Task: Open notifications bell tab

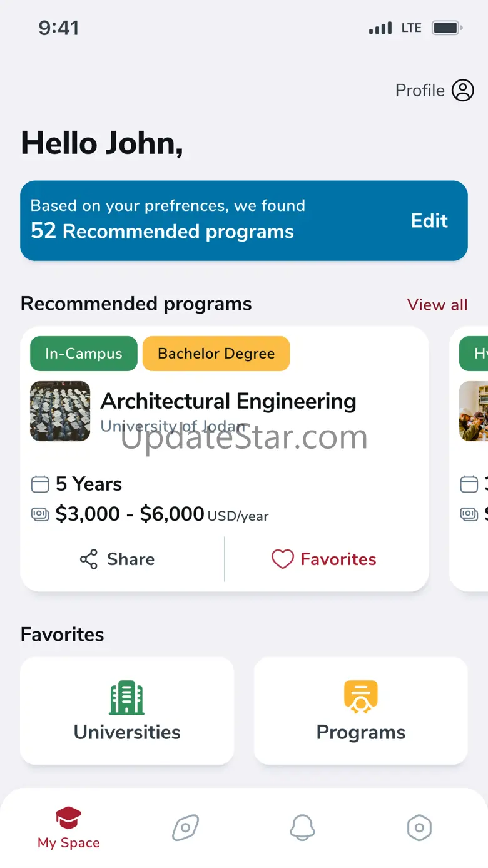Action: coord(302,828)
